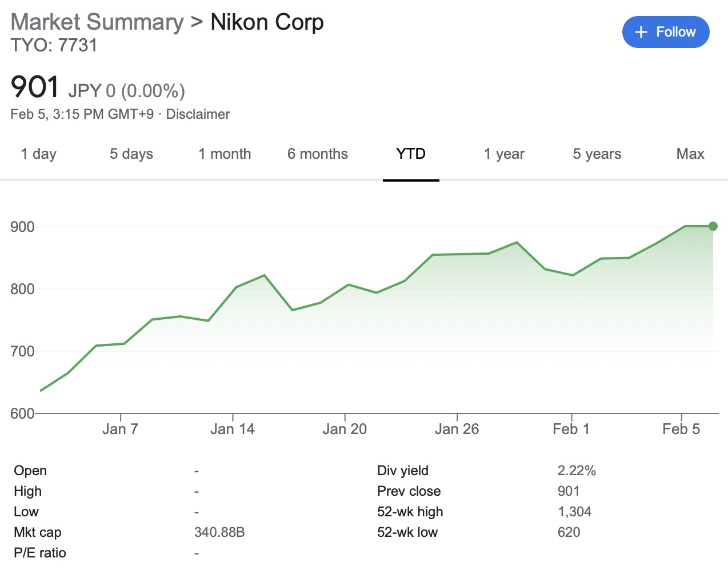
Task: View the 1 year price range
Action: point(504,154)
